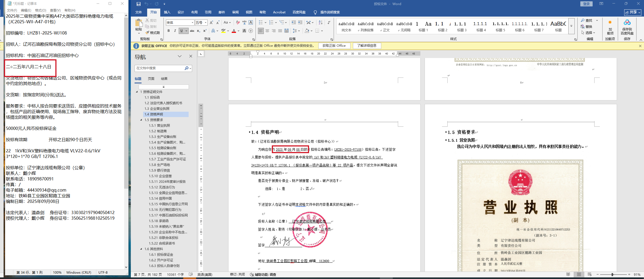Click the Paste clipboard icon

coord(139,23)
